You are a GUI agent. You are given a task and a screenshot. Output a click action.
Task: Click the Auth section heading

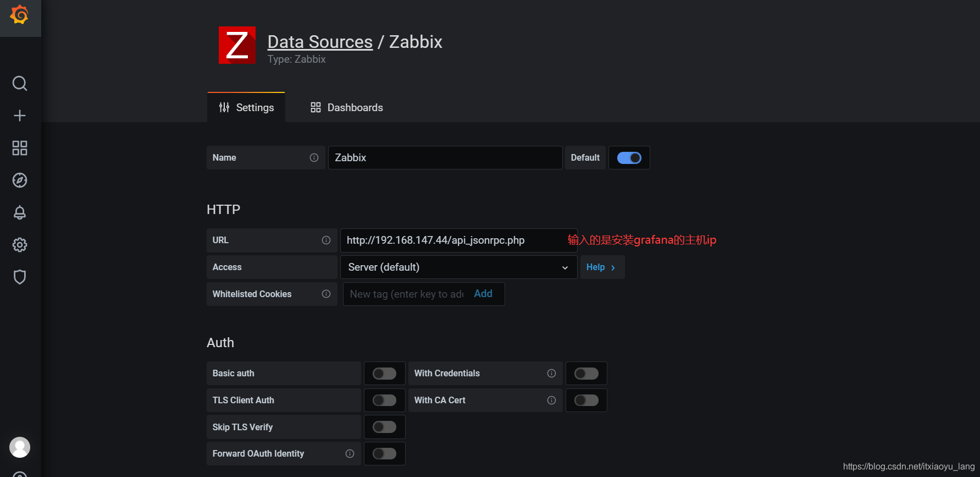coord(220,343)
